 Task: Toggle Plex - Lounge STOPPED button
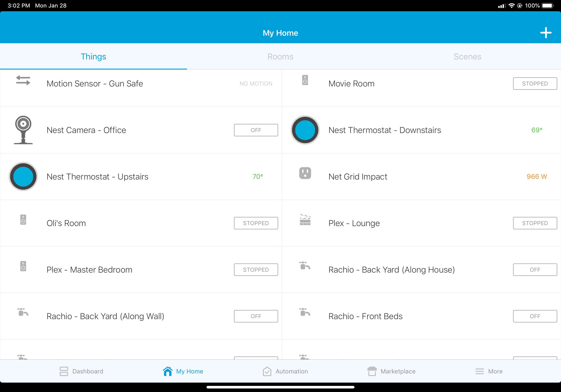[535, 223]
